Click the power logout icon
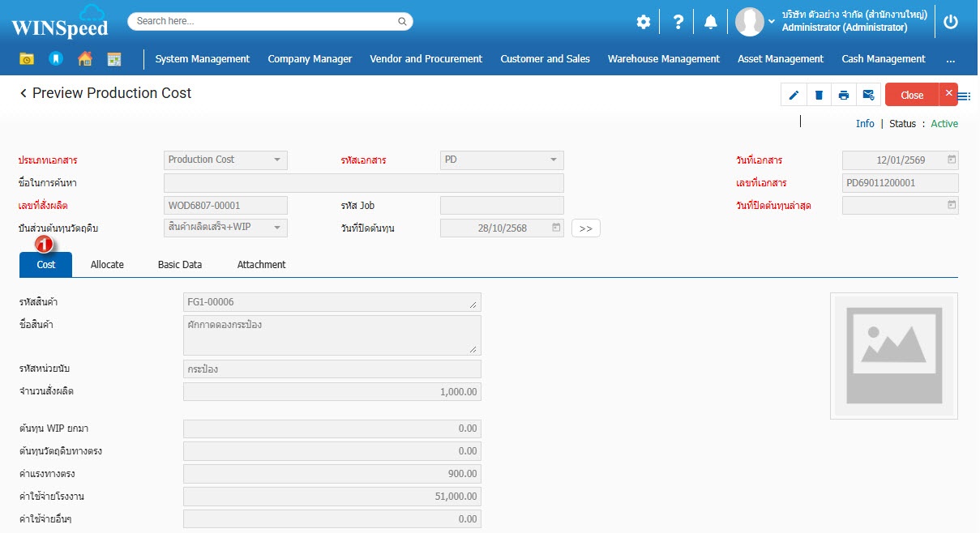Image resolution: width=980 pixels, height=533 pixels. coord(951,23)
